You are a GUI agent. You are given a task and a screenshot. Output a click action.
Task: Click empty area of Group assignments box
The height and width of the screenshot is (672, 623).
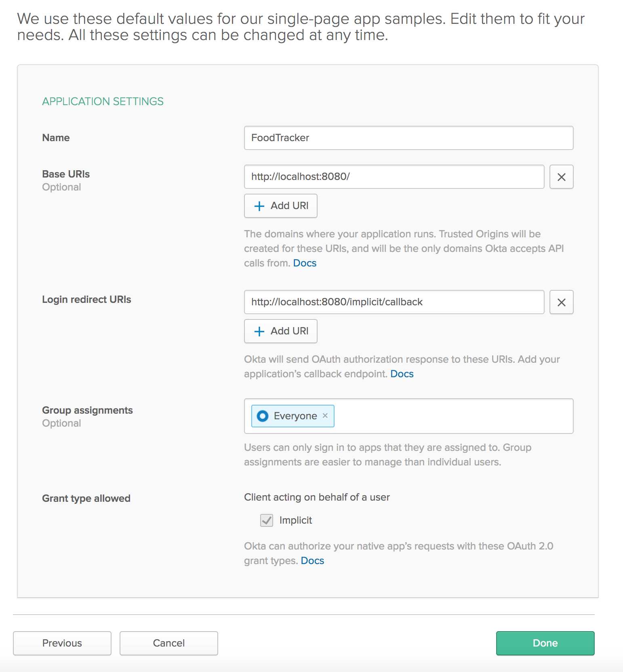coord(453,416)
